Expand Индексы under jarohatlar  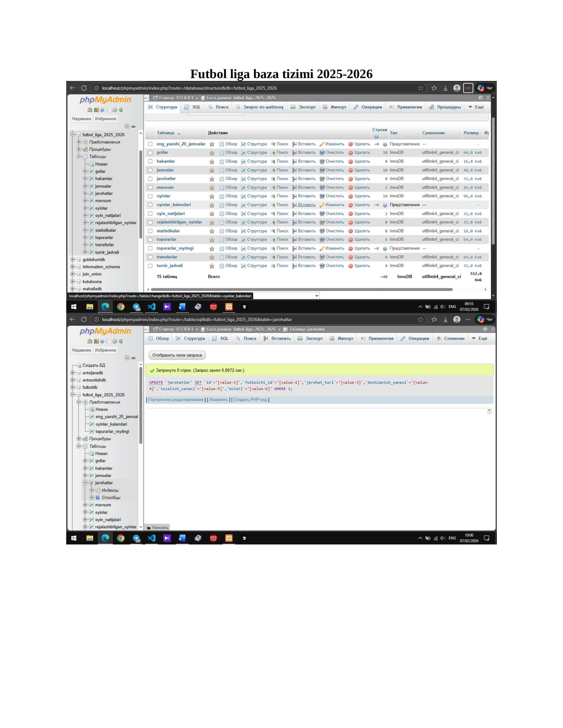tap(91, 490)
